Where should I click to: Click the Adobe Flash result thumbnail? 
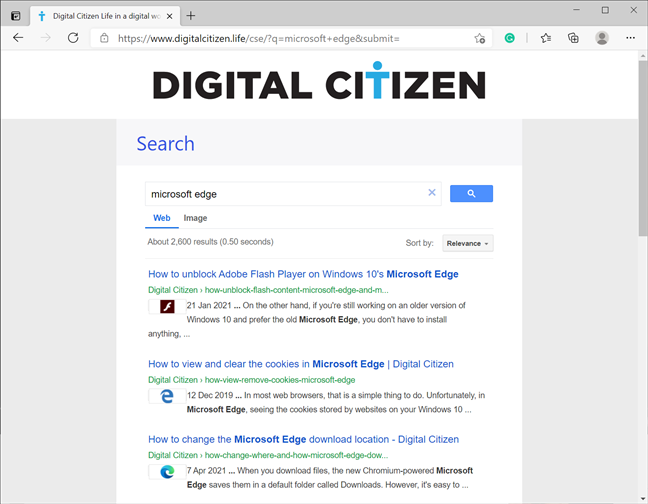pyautogui.click(x=167, y=307)
